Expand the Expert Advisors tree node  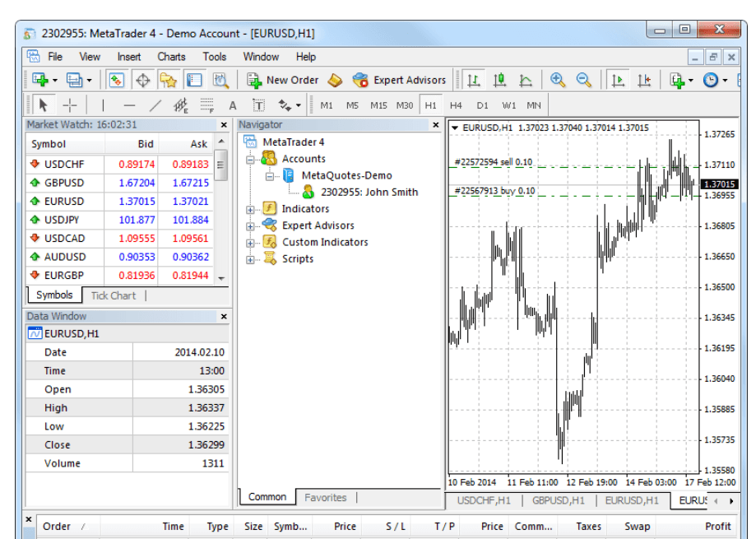click(250, 226)
